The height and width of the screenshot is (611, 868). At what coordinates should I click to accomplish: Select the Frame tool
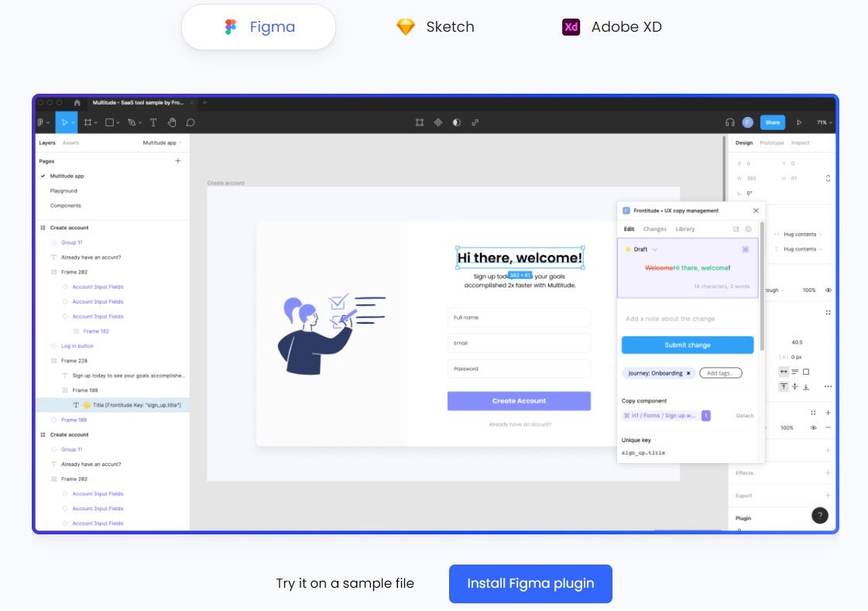pyautogui.click(x=89, y=122)
